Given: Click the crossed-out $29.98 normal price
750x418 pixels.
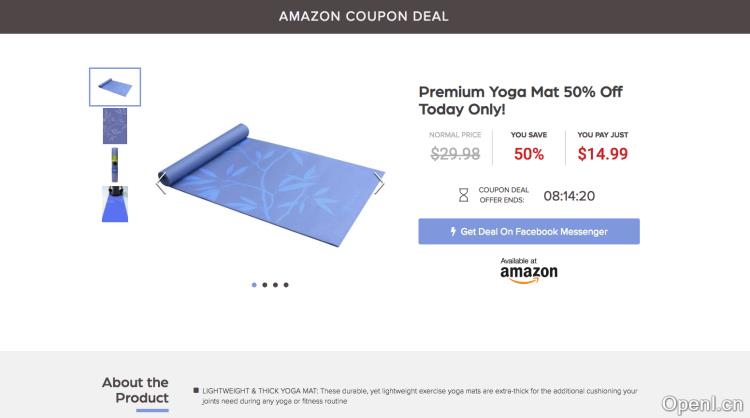Looking at the screenshot, I should click(x=455, y=154).
